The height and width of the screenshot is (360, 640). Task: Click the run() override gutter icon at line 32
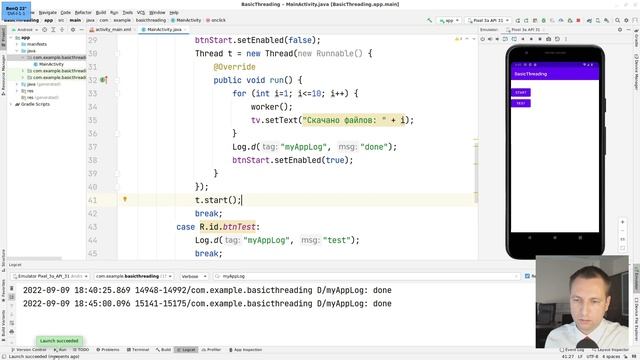104,80
